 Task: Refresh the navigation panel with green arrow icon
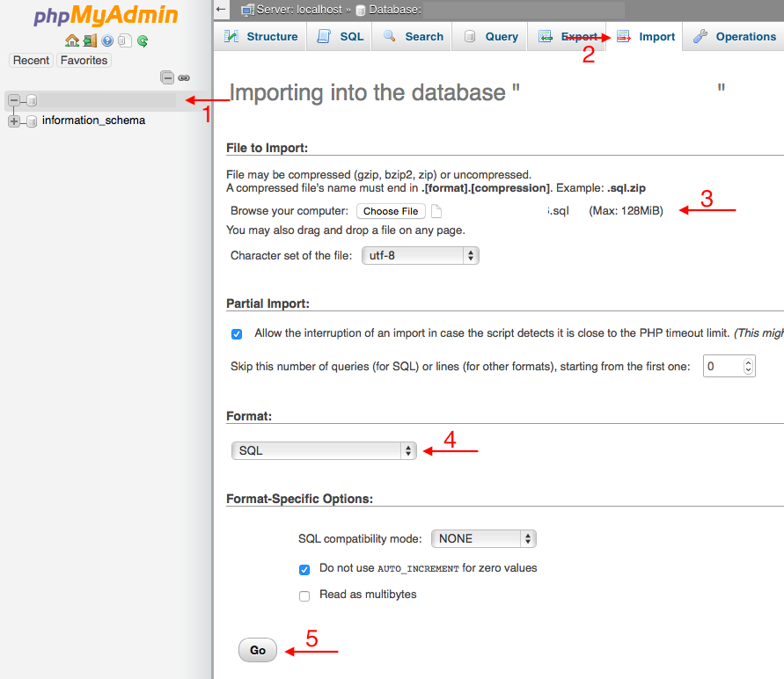click(142, 40)
